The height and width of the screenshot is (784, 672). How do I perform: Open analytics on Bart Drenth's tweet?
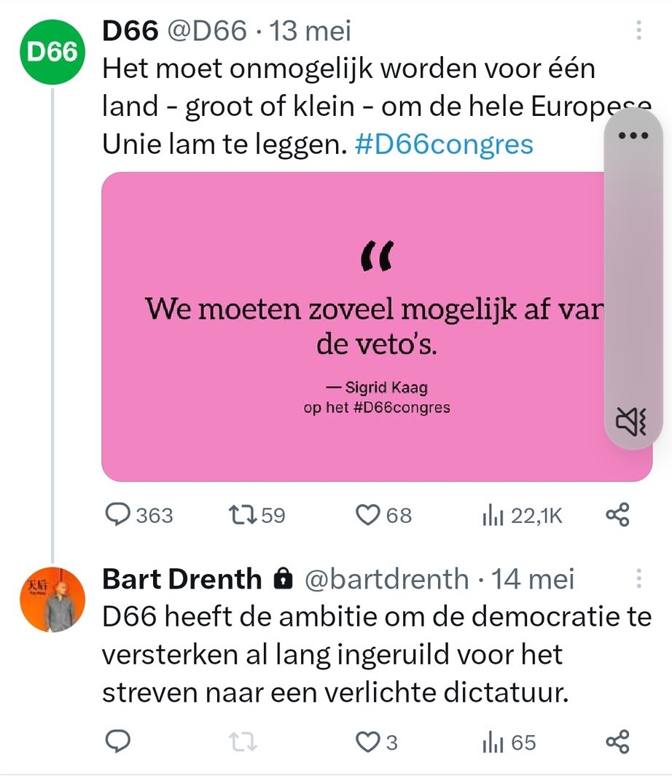(x=493, y=742)
